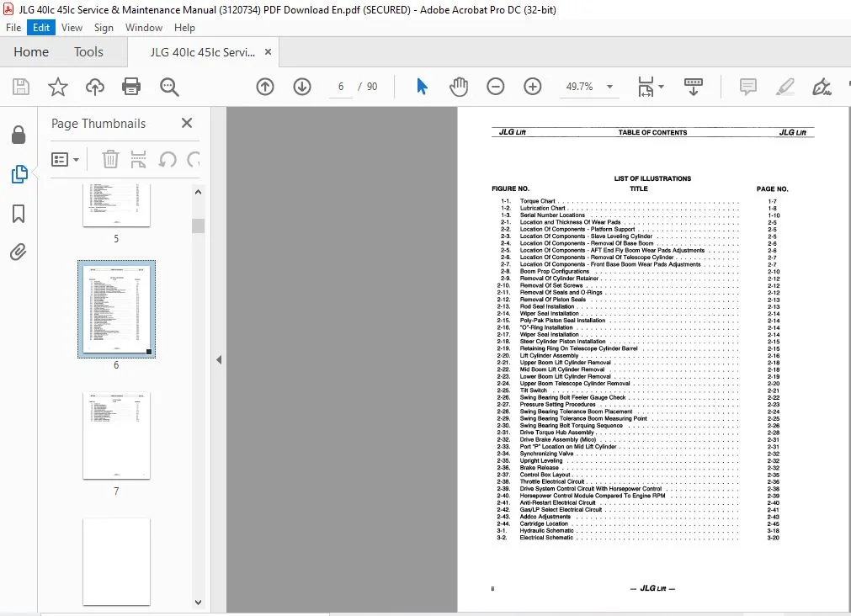
Task: Collapse the navigation pane with the left arrow
Action: (x=219, y=359)
